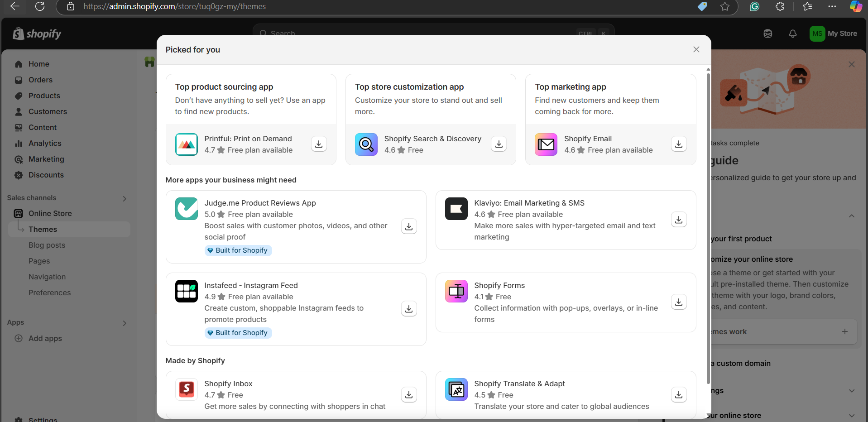
Task: Open Shopify Forms logo
Action: pos(456,291)
